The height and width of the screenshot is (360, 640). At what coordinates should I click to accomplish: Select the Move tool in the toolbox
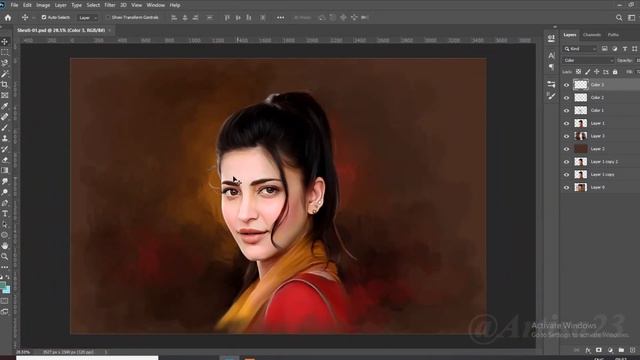[x=5, y=42]
